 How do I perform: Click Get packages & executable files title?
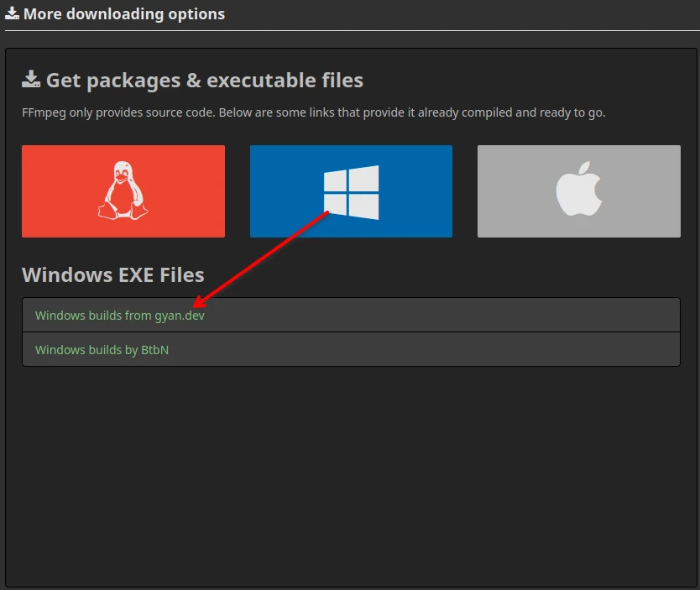pyautogui.click(x=204, y=81)
